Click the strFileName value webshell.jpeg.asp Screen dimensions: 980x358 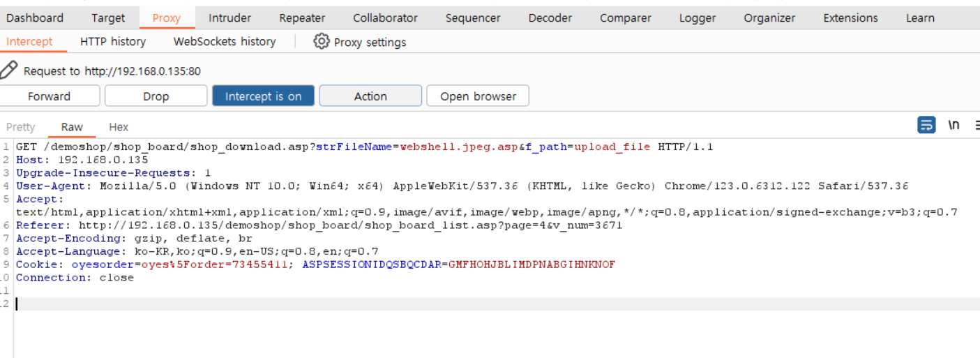pyautogui.click(x=459, y=147)
